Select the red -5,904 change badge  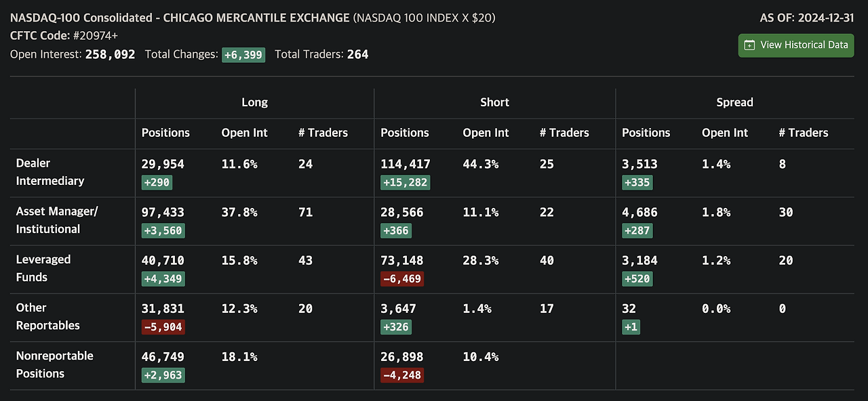pyautogui.click(x=163, y=326)
